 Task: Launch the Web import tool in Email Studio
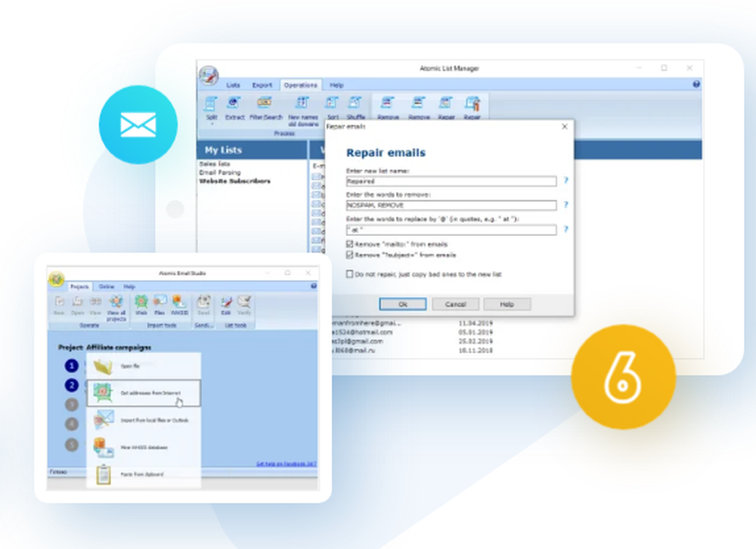click(x=141, y=305)
